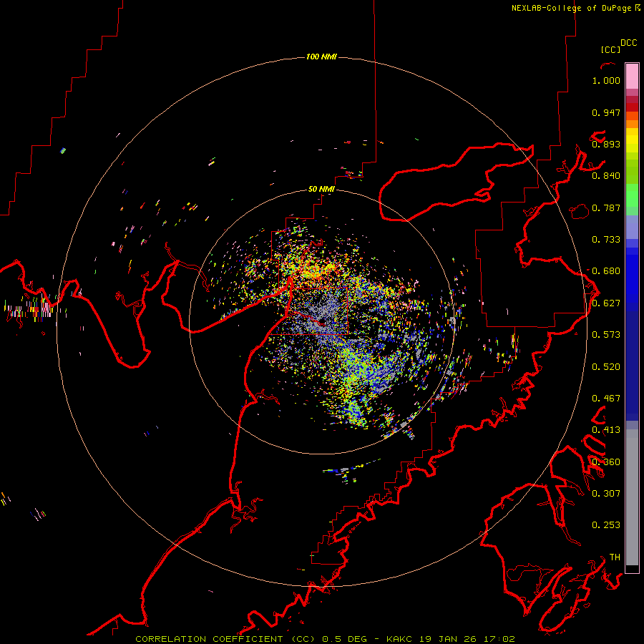Click the 0.893 scale value
The image size is (644, 644).
[606, 144]
